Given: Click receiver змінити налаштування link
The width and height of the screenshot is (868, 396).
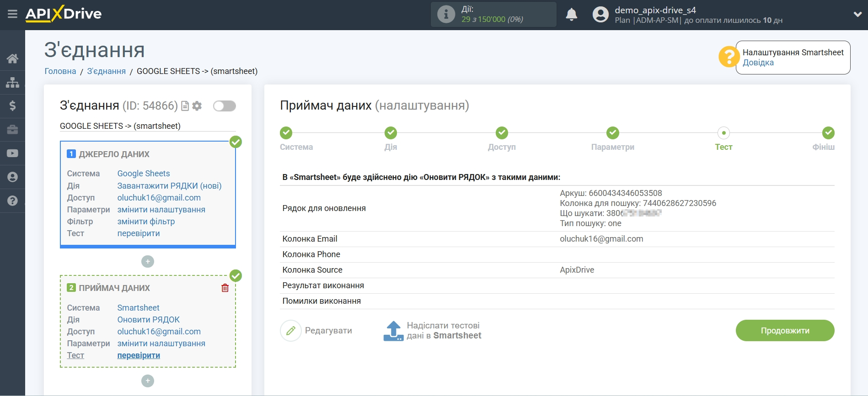Looking at the screenshot, I should pos(161,343).
